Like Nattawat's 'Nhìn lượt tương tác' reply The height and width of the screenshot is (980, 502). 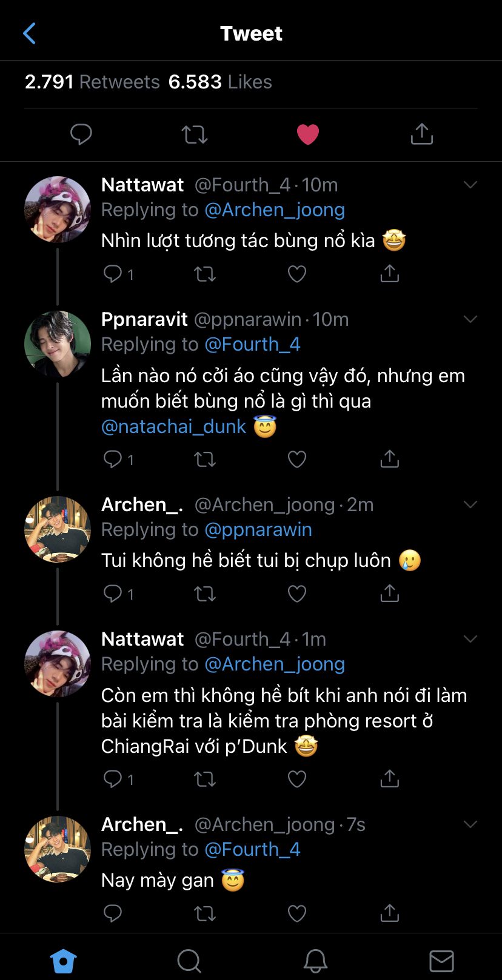[x=296, y=274]
